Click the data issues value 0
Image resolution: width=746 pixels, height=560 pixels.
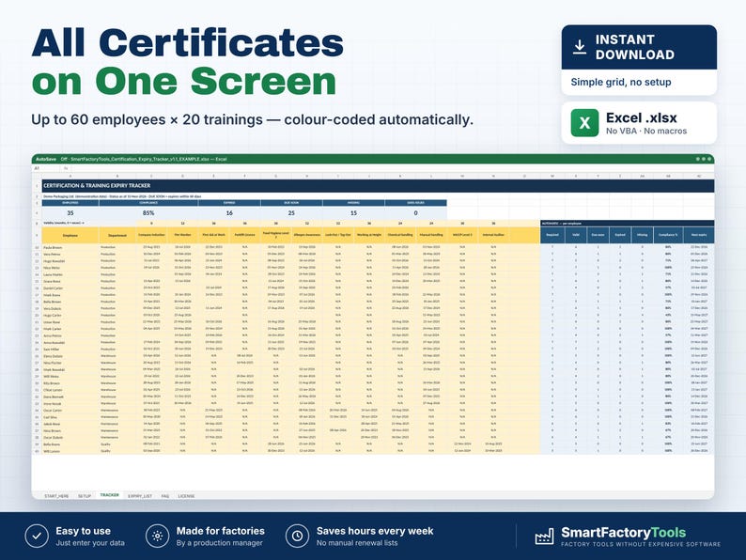pyautogui.click(x=416, y=213)
